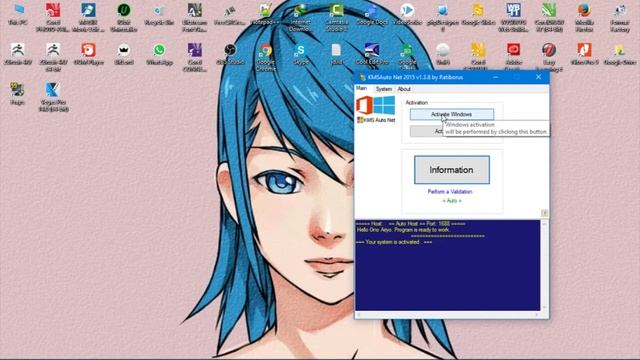This screenshot has width=640, height=360.
Task: Click the console's vertical scrollbar
Action: pyautogui.click(x=544, y=265)
